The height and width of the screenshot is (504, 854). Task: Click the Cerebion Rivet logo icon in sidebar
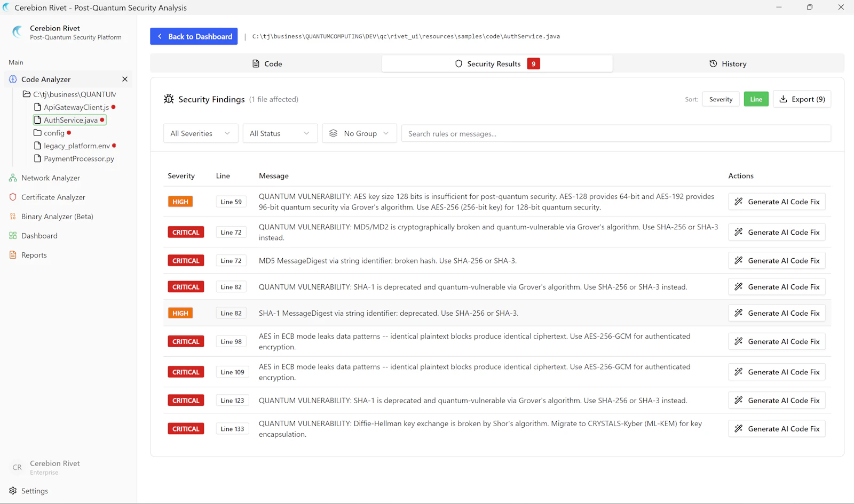[x=18, y=32]
